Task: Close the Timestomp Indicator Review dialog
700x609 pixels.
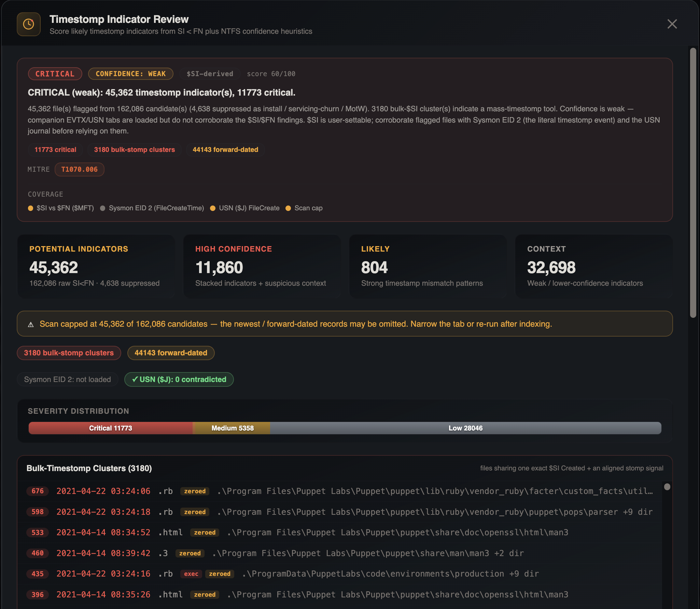Action: click(672, 24)
